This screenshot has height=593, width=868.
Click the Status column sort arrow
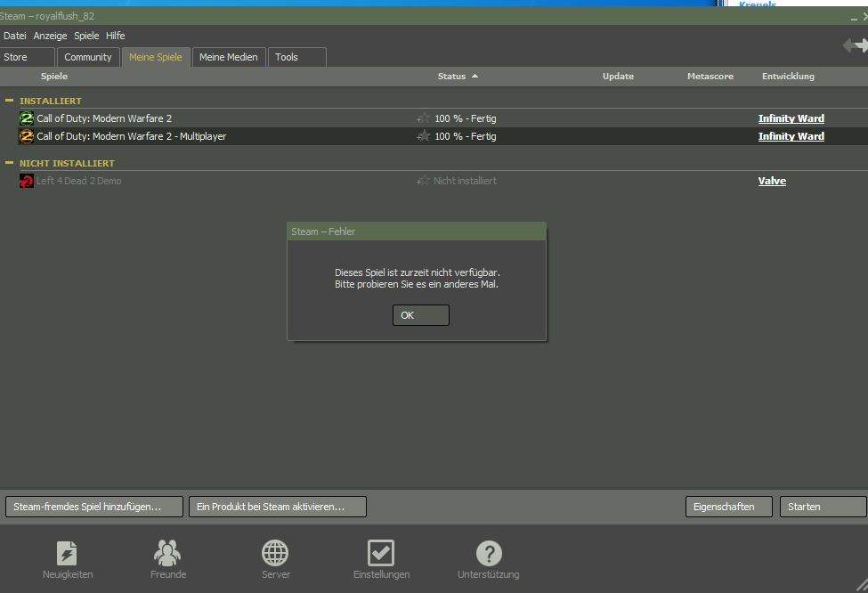coord(475,76)
